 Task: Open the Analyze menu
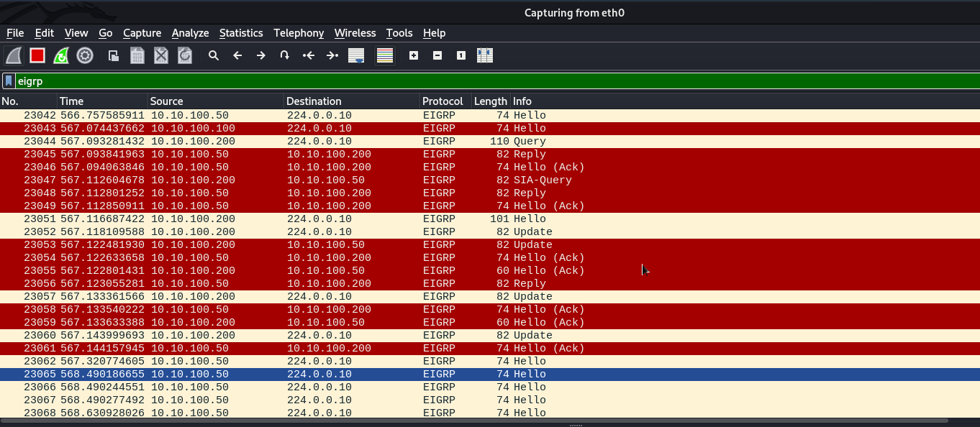(x=190, y=33)
